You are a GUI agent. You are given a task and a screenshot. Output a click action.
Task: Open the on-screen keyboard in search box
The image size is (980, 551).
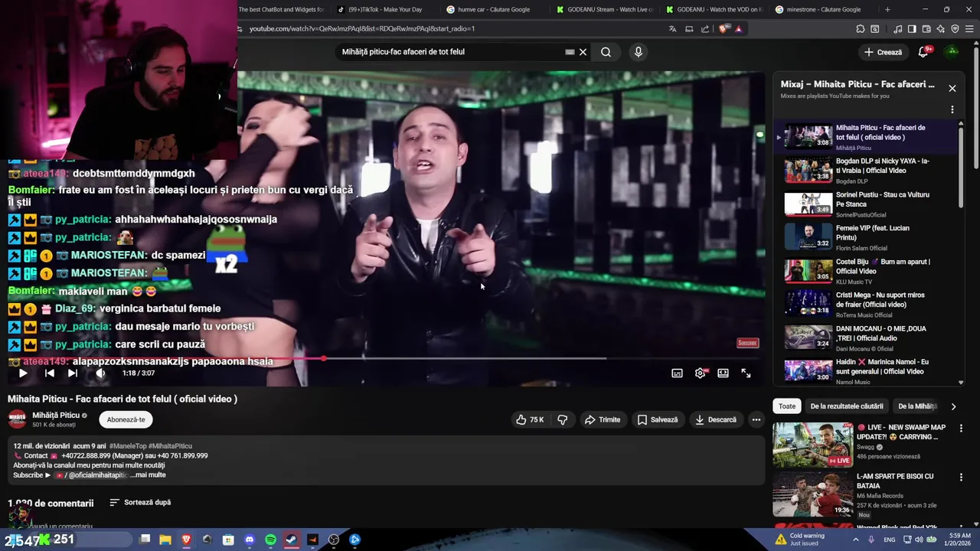[570, 52]
